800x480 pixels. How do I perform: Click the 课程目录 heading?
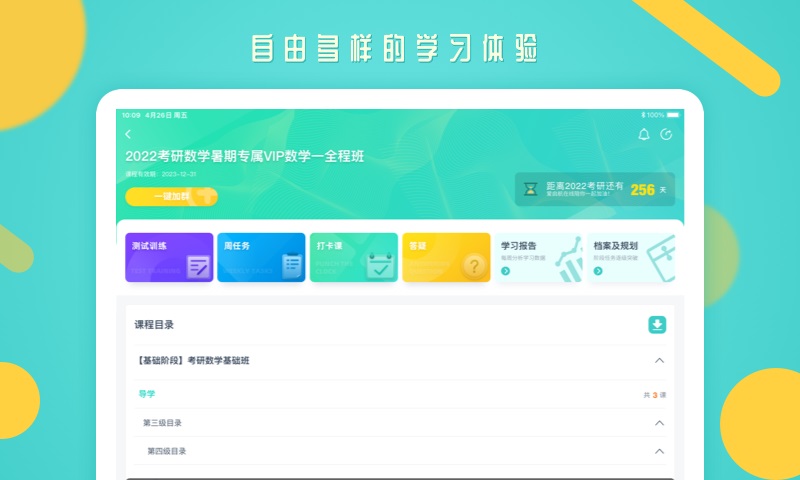pyautogui.click(x=154, y=325)
